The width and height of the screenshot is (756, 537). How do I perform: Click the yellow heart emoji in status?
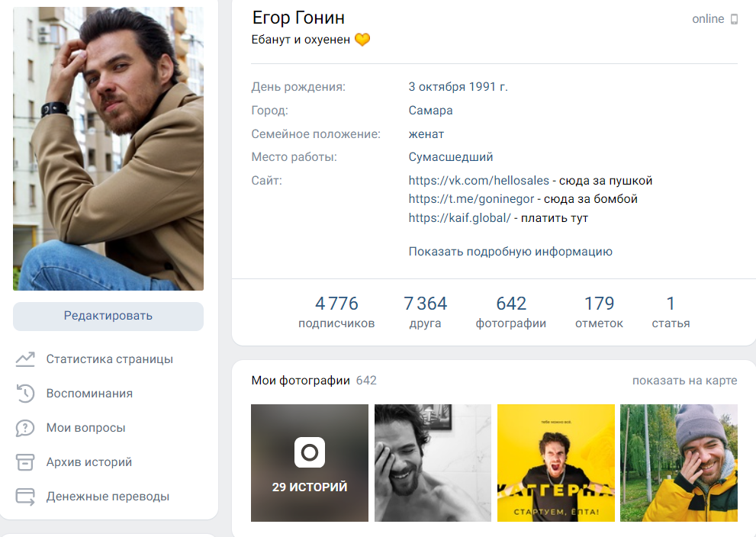point(362,39)
